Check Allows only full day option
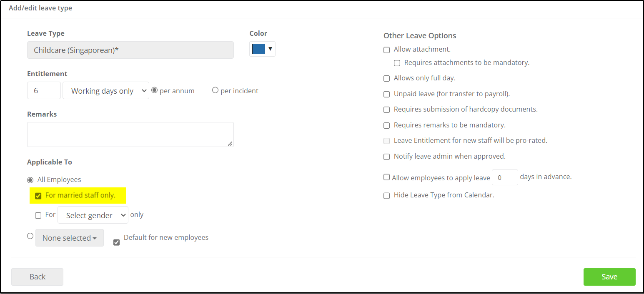Screen dimensions: 644x294 [387, 78]
